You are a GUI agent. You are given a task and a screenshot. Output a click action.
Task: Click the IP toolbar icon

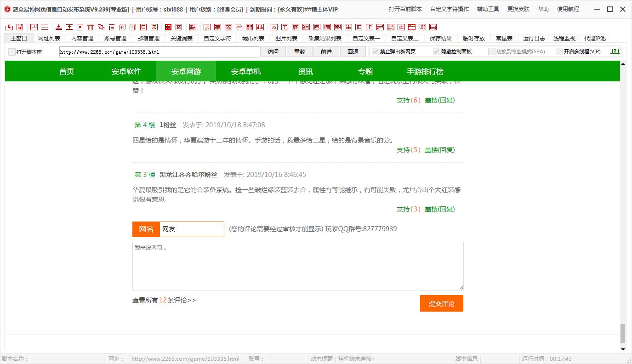[370, 27]
